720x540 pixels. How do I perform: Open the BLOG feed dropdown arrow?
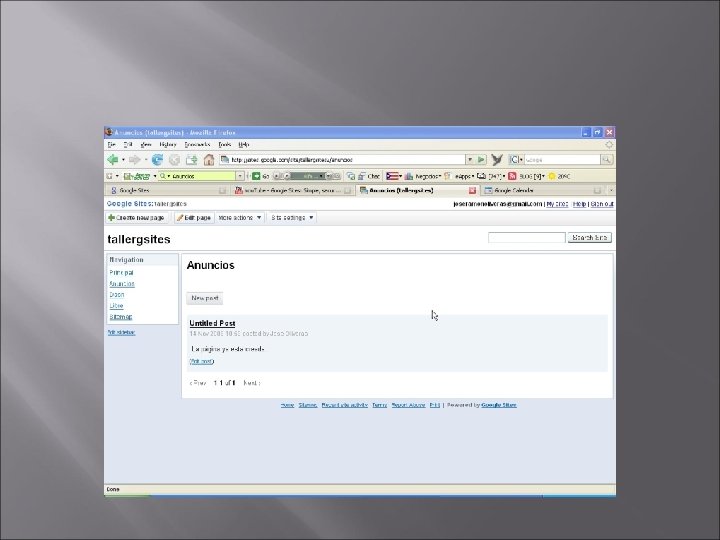click(544, 176)
